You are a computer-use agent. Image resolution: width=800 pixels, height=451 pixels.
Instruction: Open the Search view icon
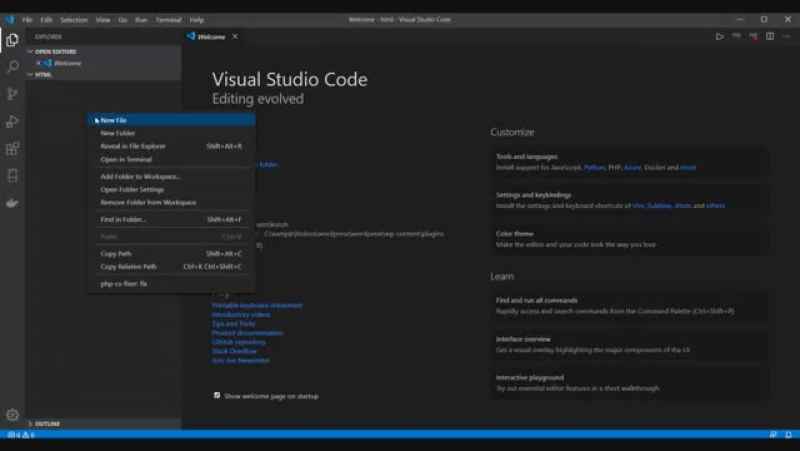point(12,66)
